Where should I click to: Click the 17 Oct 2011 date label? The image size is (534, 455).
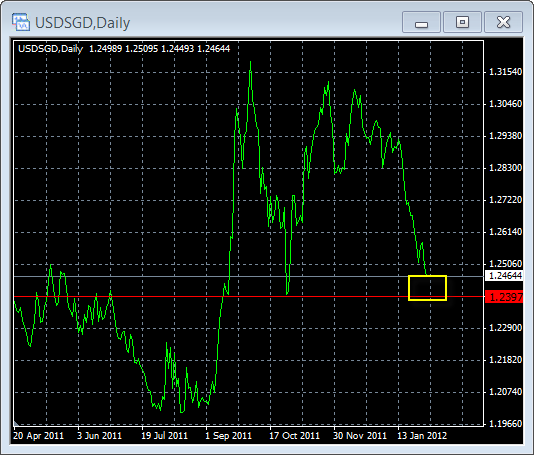(294, 436)
